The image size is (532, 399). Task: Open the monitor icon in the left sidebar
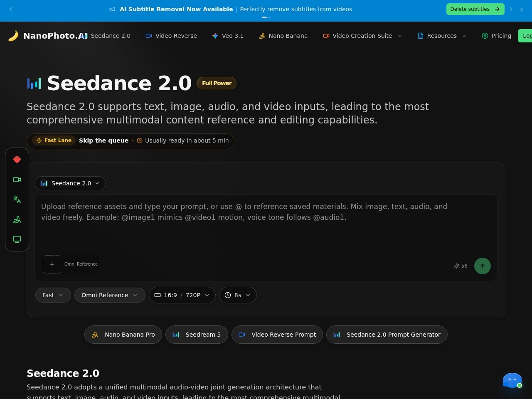[17, 239]
